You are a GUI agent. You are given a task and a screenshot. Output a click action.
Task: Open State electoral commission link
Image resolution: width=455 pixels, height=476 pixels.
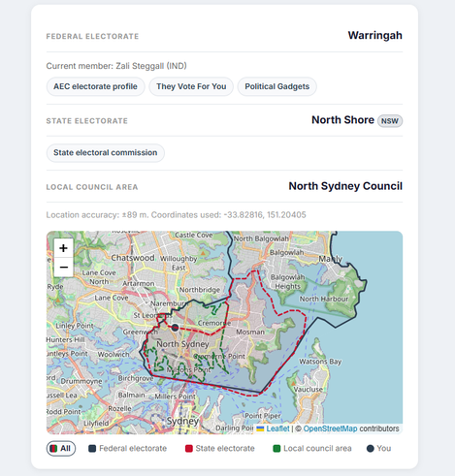pos(106,152)
